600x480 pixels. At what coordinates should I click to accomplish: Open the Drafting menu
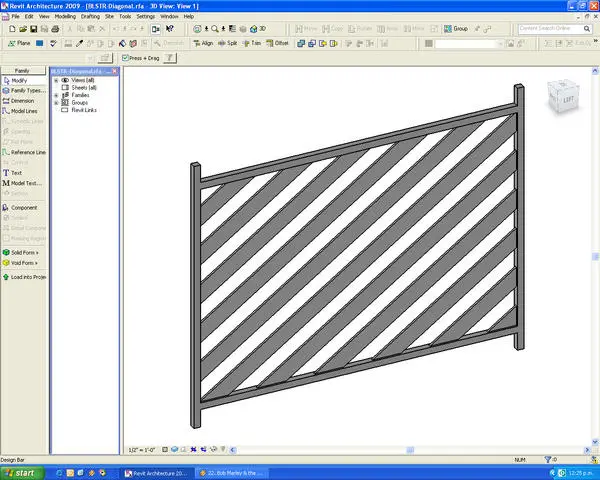coord(90,16)
